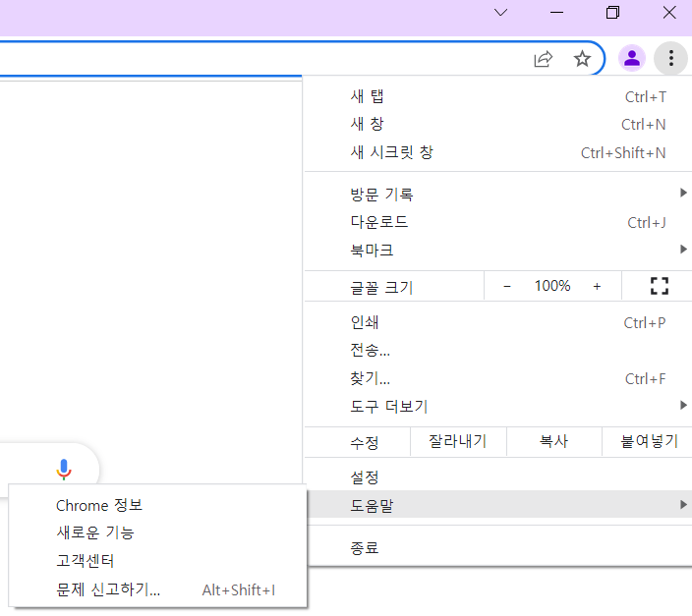
Task: Choose 인쇄 to print the page
Action: (x=498, y=322)
